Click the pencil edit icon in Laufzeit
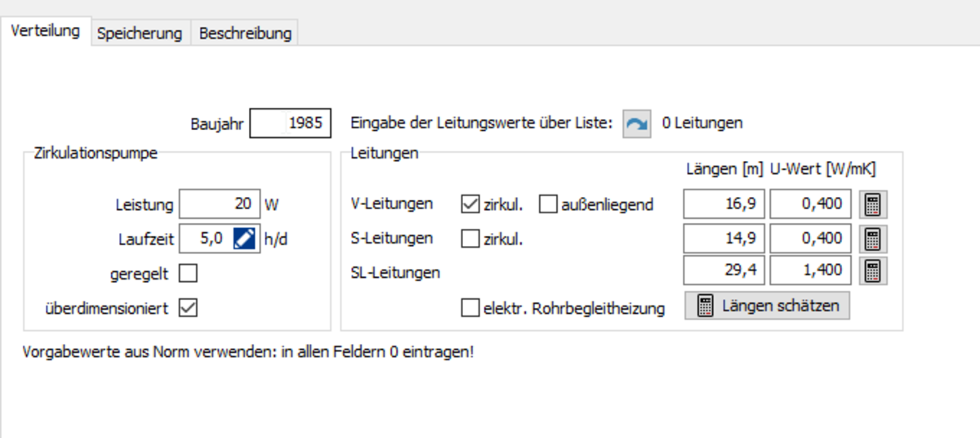 click(x=244, y=239)
